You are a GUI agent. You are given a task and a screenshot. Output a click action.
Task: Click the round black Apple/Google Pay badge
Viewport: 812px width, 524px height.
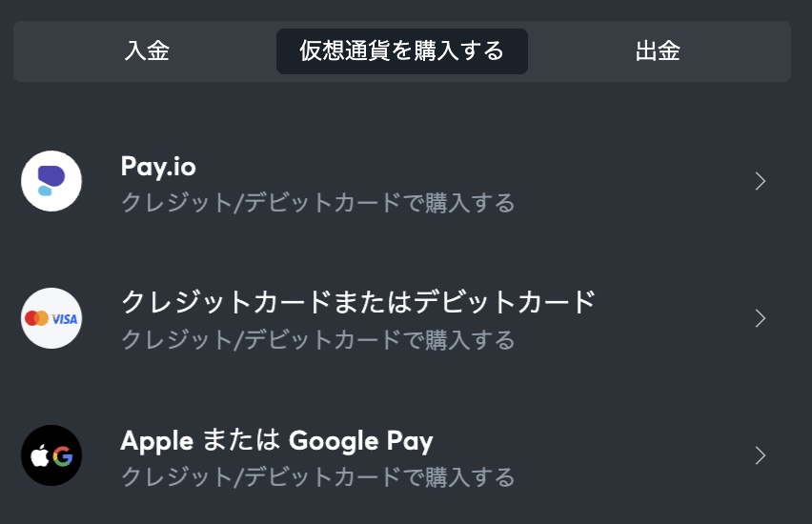coord(51,455)
